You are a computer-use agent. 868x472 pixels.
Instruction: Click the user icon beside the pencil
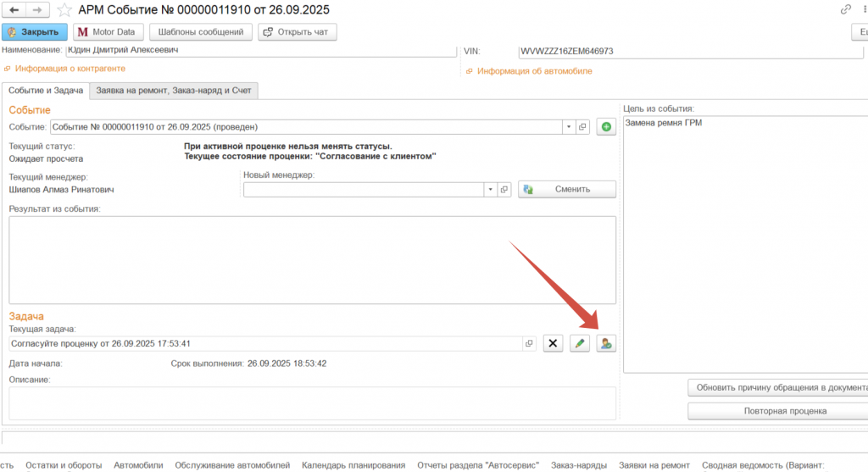[606, 343]
